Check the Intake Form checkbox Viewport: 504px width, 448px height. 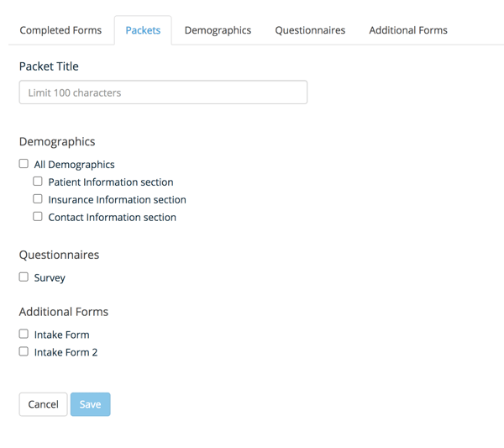click(x=24, y=334)
